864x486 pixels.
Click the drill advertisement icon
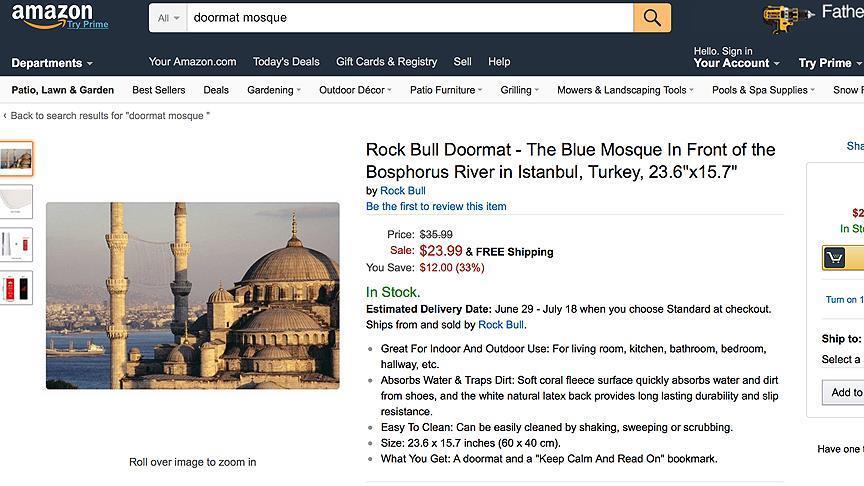click(786, 18)
